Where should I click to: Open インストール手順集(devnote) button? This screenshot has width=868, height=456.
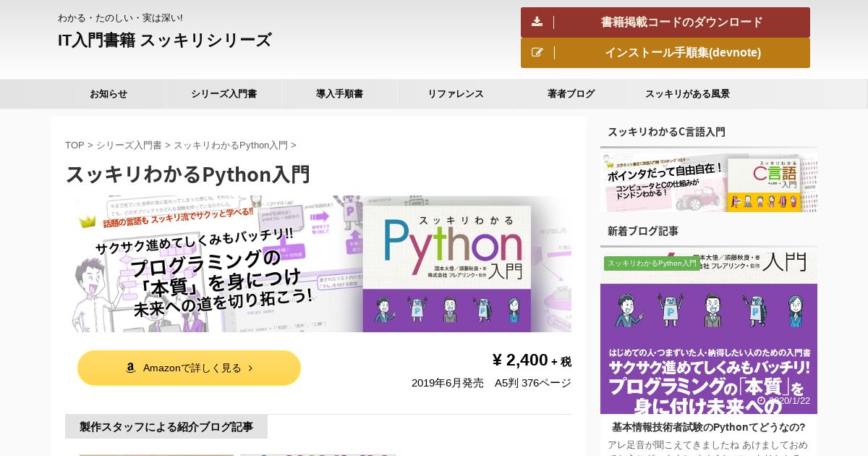[x=665, y=53]
